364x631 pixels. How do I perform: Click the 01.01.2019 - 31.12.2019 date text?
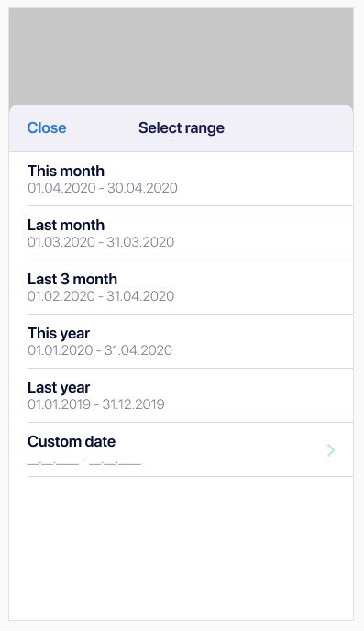(96, 404)
